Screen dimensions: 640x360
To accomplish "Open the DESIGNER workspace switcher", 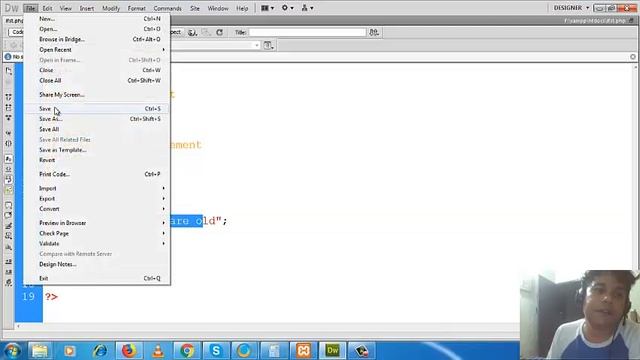I will [x=571, y=8].
